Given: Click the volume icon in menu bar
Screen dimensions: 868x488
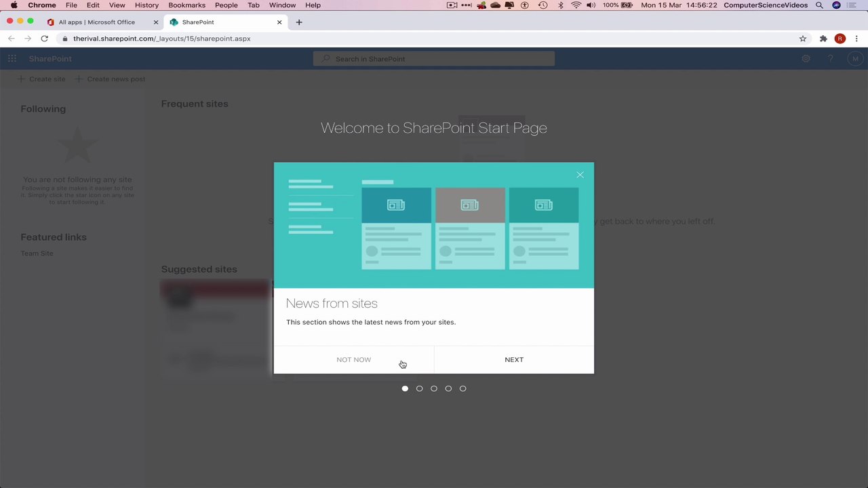Looking at the screenshot, I should tap(591, 5).
